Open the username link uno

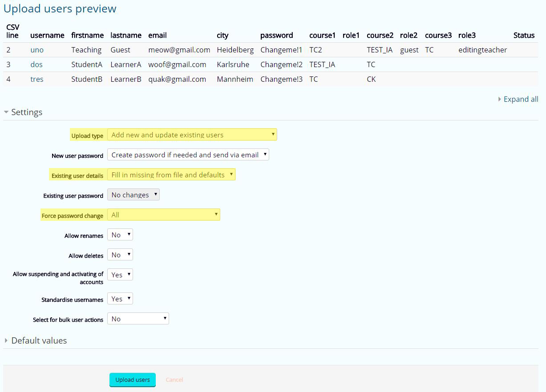point(37,50)
